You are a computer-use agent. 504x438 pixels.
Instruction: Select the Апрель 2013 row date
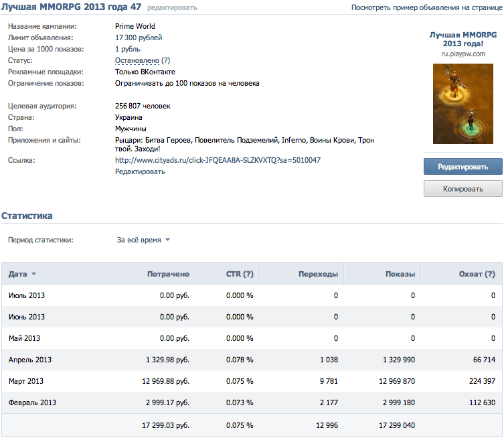30,360
